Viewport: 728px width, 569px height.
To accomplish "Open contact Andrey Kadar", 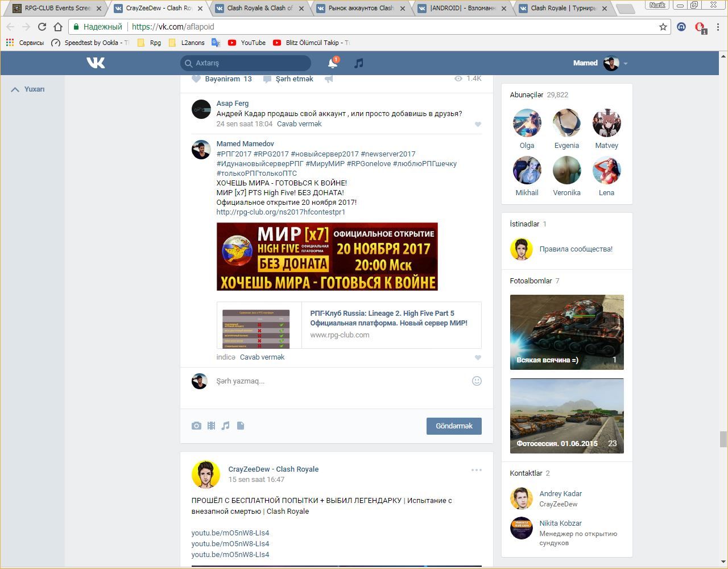I will tap(560, 494).
